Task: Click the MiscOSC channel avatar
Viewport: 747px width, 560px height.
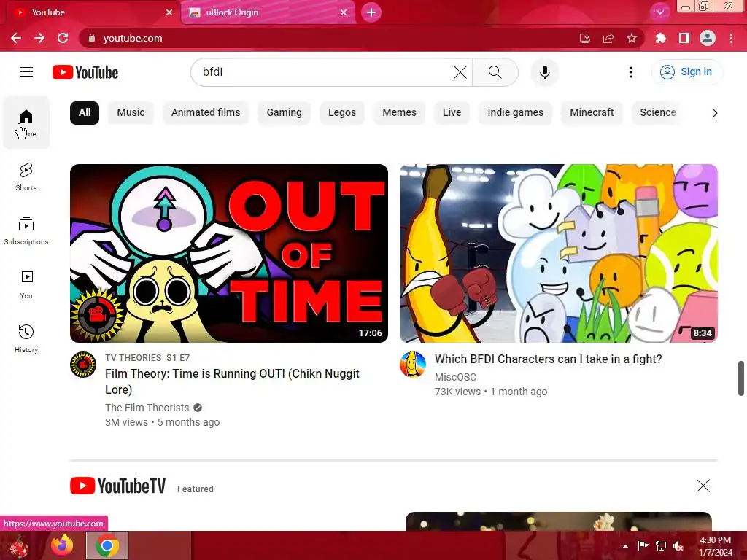Action: point(413,365)
